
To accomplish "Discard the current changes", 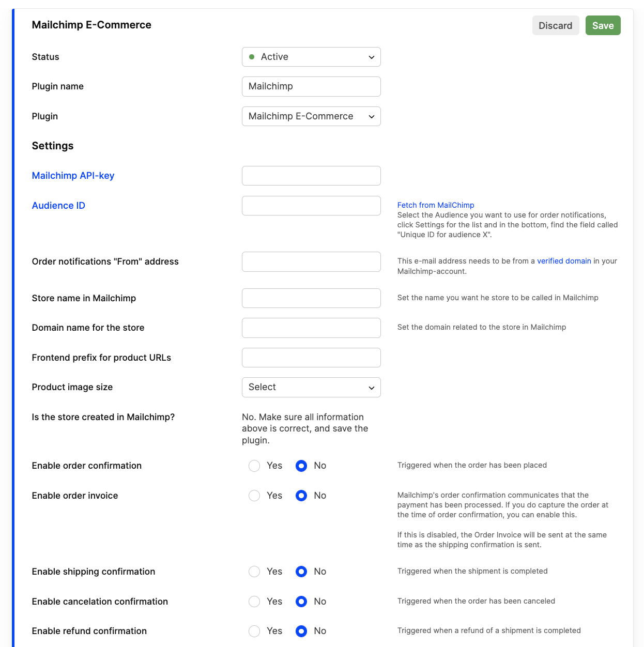I will pyautogui.click(x=555, y=25).
